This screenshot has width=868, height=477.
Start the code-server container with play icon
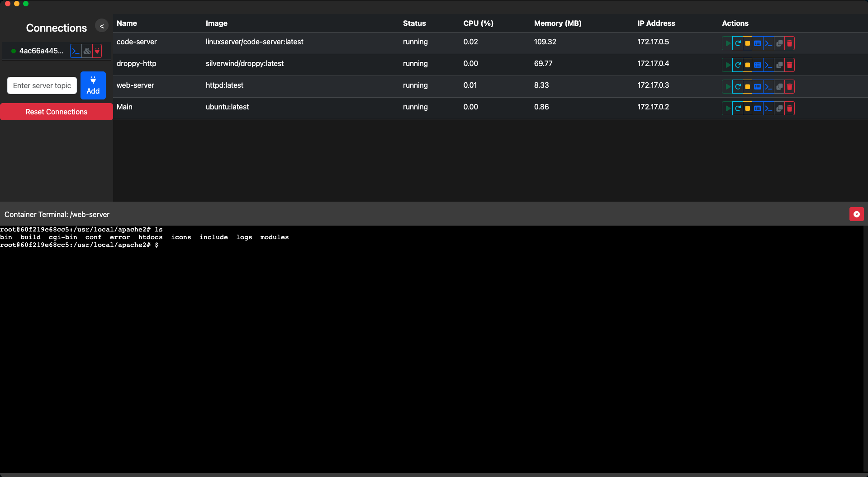tap(727, 43)
